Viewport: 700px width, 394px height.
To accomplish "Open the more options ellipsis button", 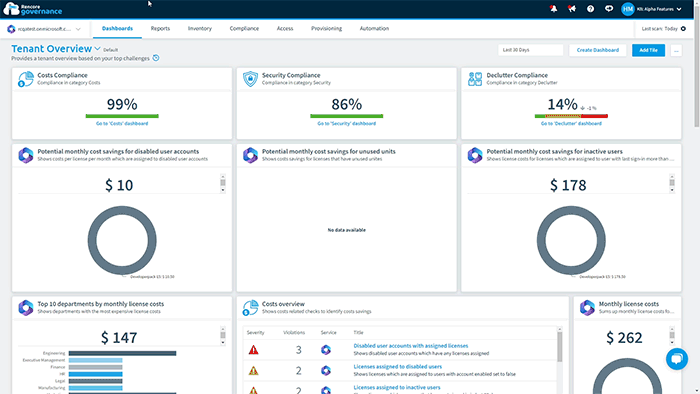I will click(x=676, y=50).
